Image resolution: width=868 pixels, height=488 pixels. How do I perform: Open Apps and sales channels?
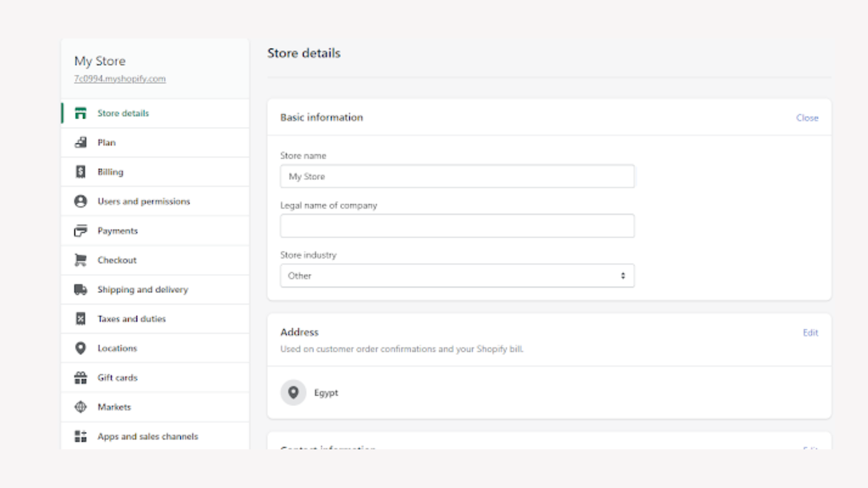tap(148, 436)
